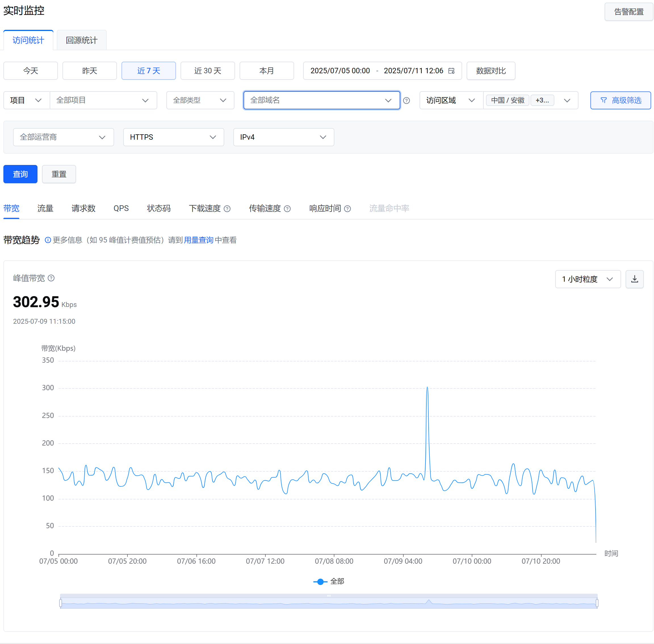Screen dimensions: 654x644
Task: Click the calendar icon in date range
Action: 451,71
